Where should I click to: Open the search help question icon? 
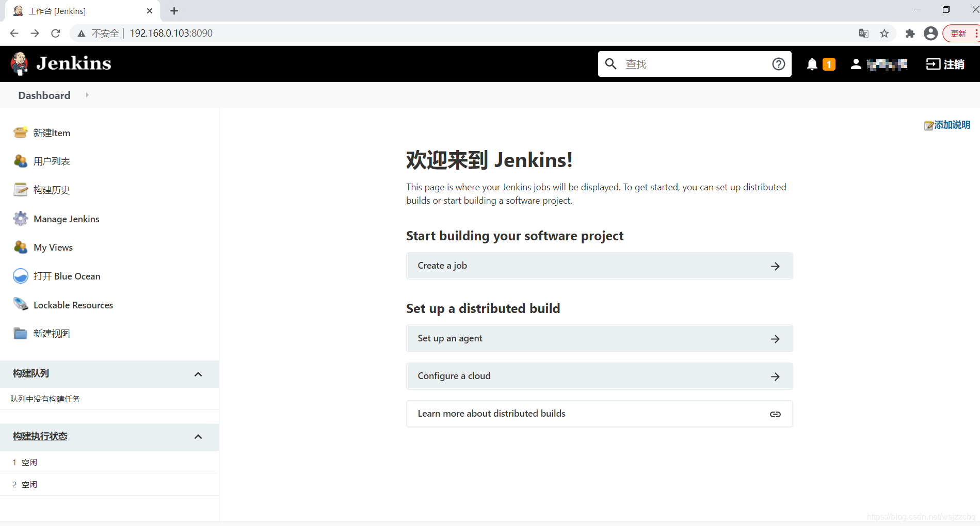(779, 64)
